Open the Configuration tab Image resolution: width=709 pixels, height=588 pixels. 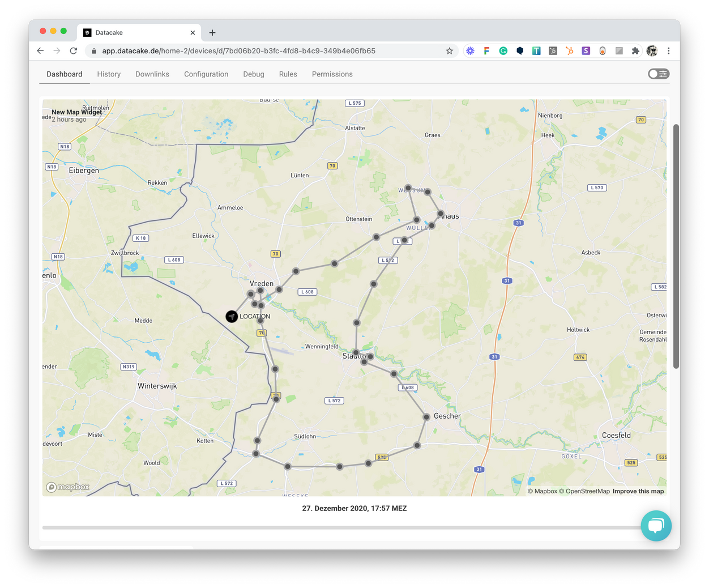(x=206, y=74)
